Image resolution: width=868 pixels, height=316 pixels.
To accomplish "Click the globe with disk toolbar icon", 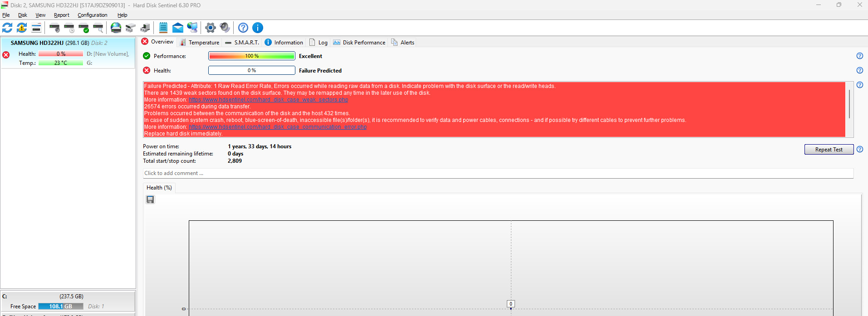I will point(116,28).
